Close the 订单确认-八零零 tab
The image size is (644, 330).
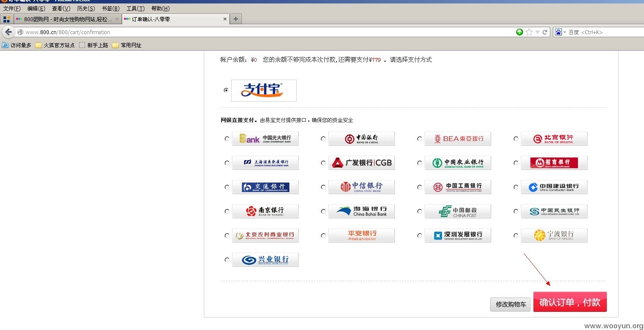[x=225, y=19]
